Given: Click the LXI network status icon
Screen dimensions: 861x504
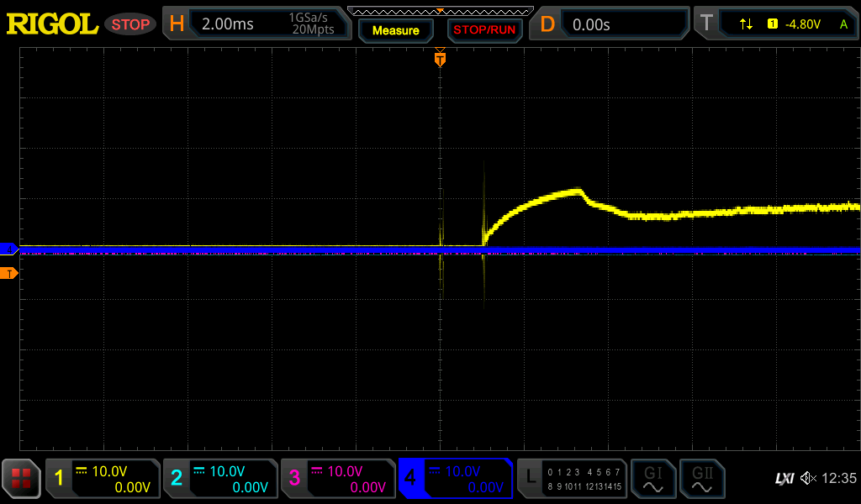Looking at the screenshot, I should (x=784, y=479).
